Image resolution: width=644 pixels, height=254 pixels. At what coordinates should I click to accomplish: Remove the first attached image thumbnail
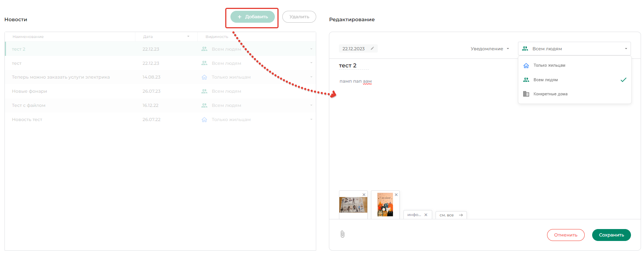364,195
